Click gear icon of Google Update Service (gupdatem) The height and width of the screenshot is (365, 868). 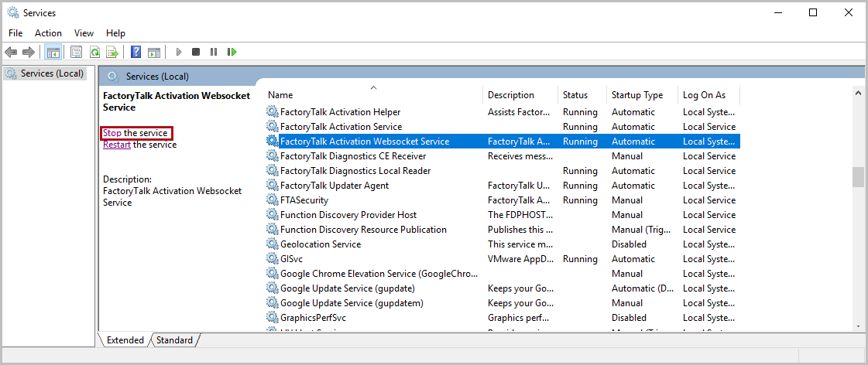[x=272, y=302]
